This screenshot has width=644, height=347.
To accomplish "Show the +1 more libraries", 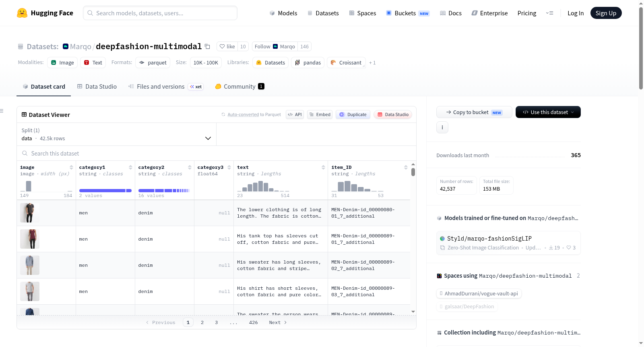I will click(x=372, y=62).
